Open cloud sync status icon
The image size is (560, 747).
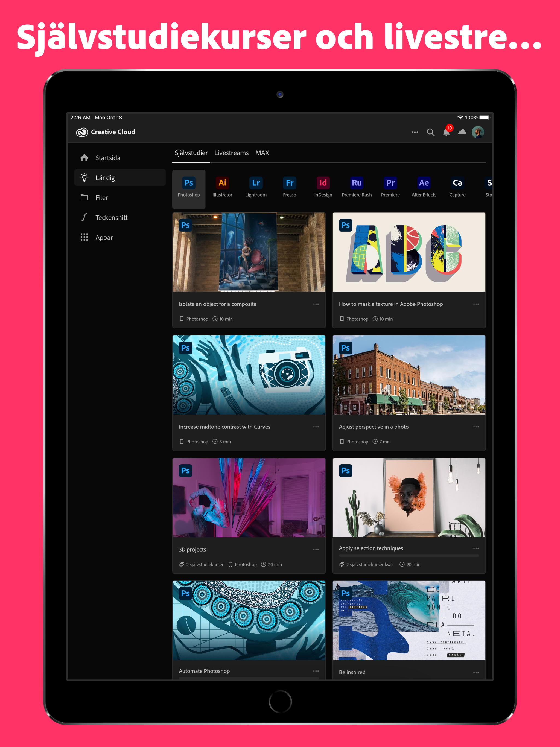[x=462, y=132]
